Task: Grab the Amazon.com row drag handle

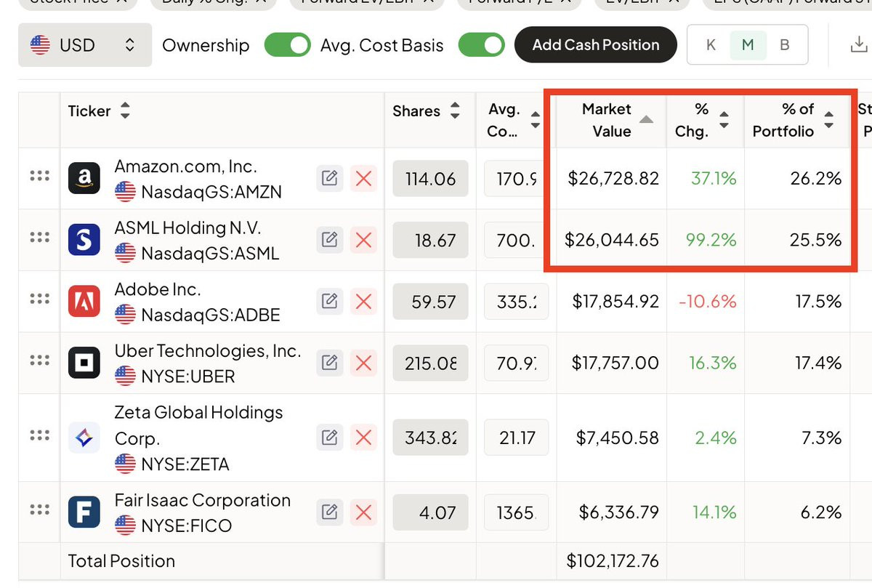Action: 39,177
